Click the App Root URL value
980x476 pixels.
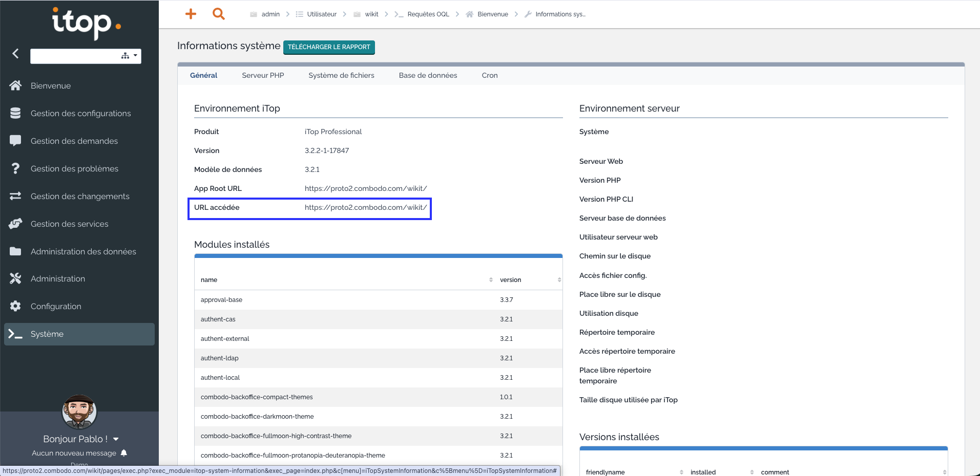pyautogui.click(x=366, y=188)
